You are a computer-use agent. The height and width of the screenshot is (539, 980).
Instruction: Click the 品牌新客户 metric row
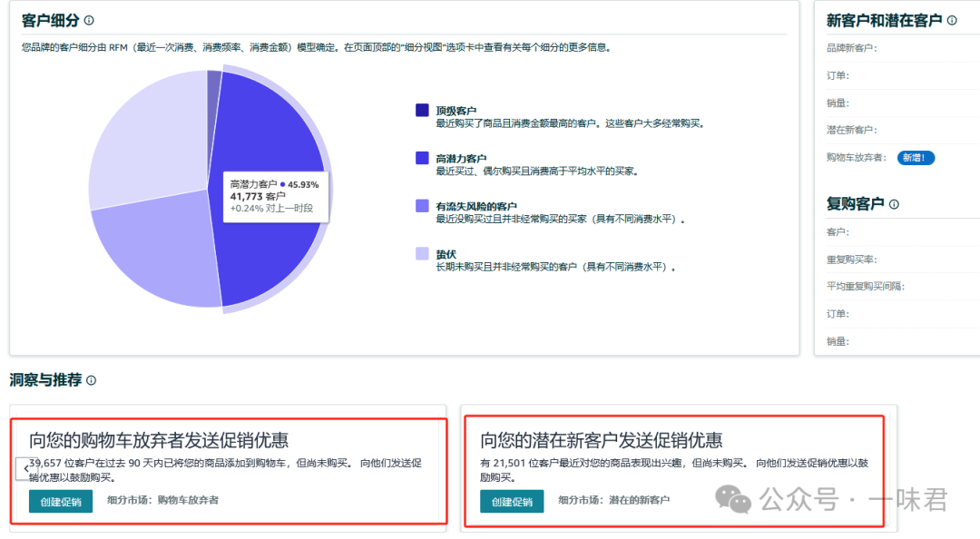(x=855, y=47)
